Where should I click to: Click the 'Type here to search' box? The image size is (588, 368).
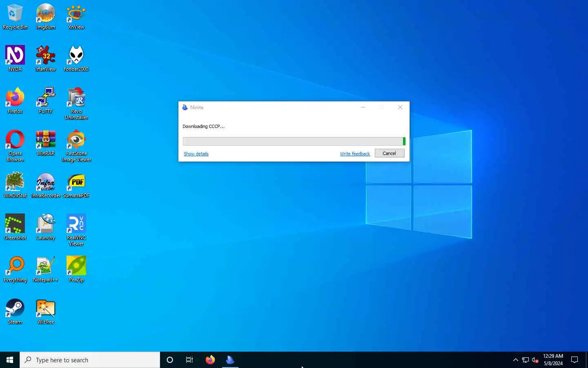pyautogui.click(x=90, y=360)
